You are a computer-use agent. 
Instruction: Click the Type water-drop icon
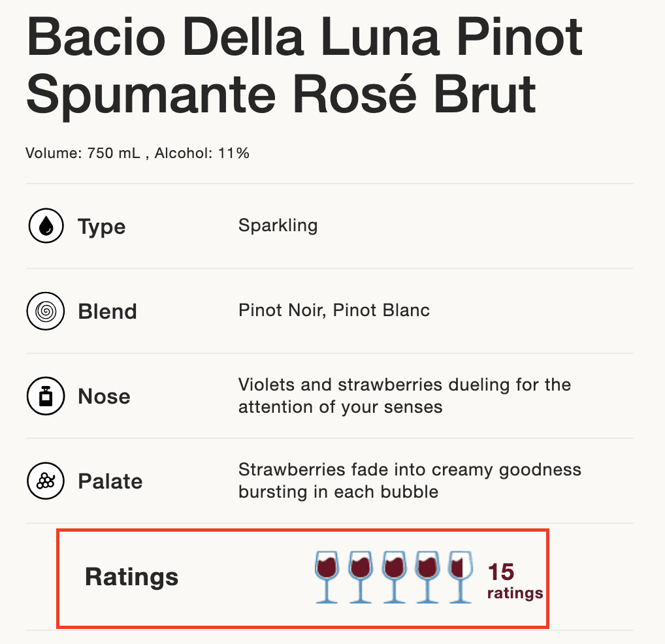click(46, 225)
